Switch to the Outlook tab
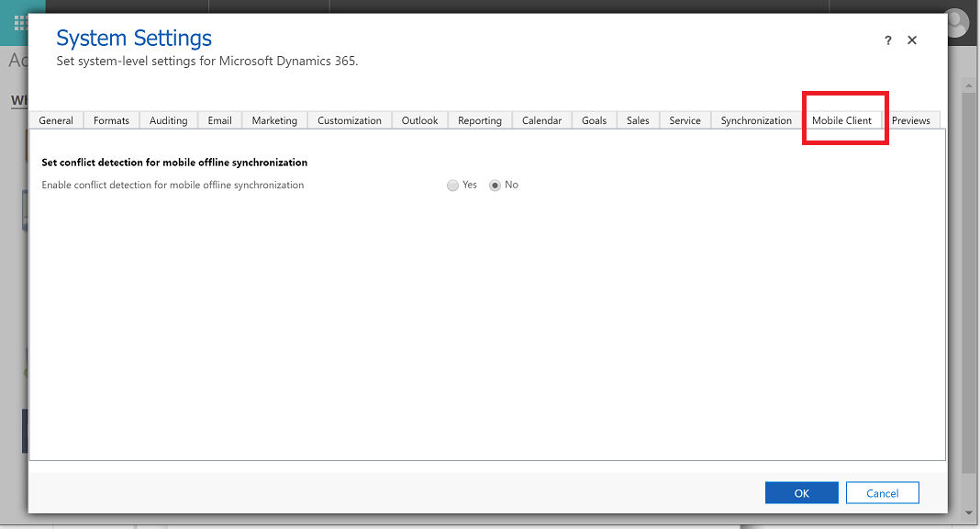 419,120
